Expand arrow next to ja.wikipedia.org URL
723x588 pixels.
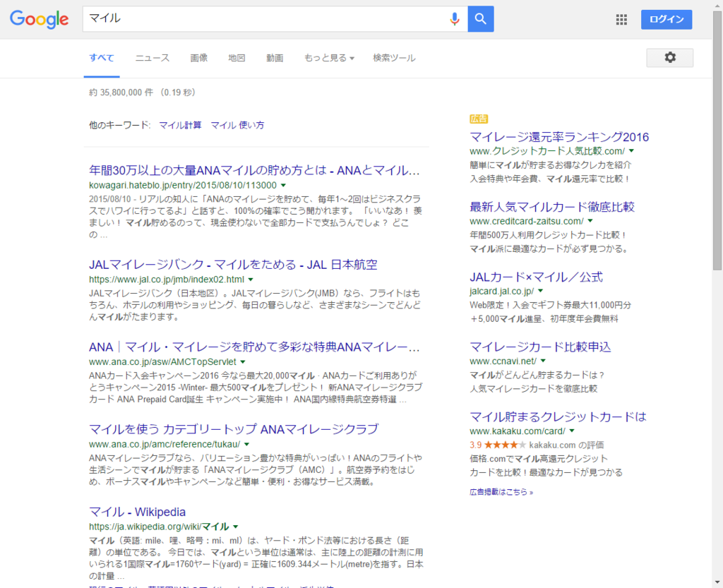pos(236,527)
